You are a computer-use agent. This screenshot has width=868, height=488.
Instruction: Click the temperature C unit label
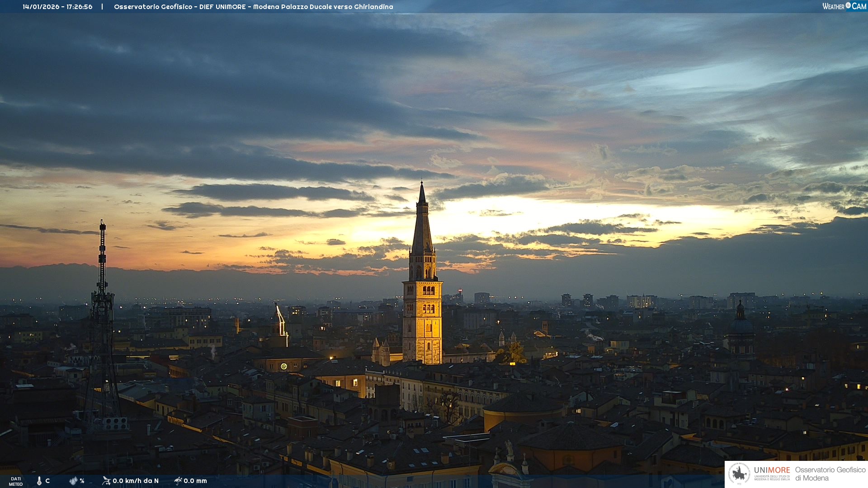pos(47,481)
